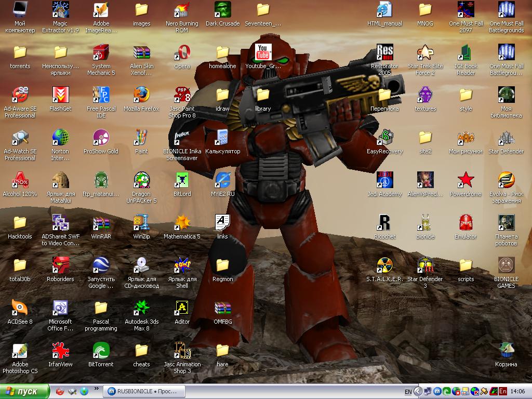The height and width of the screenshot is (399, 532).
Task: Open the Калькулятор shortcut
Action: click(x=222, y=137)
